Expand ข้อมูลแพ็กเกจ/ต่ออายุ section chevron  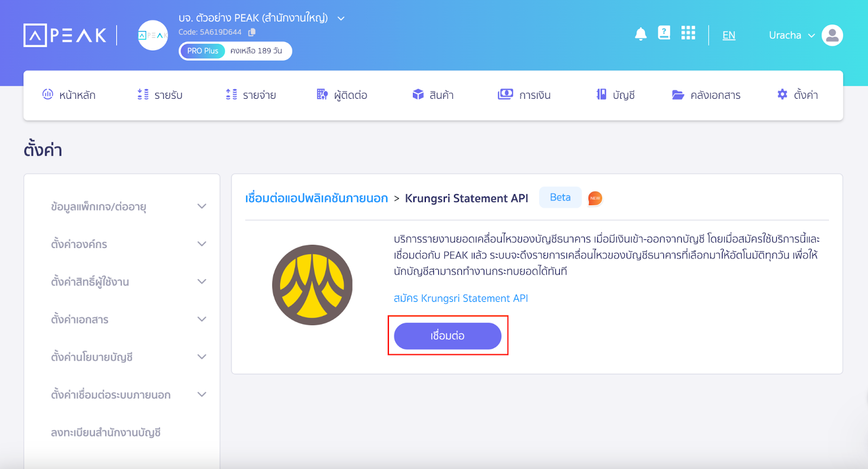(202, 206)
